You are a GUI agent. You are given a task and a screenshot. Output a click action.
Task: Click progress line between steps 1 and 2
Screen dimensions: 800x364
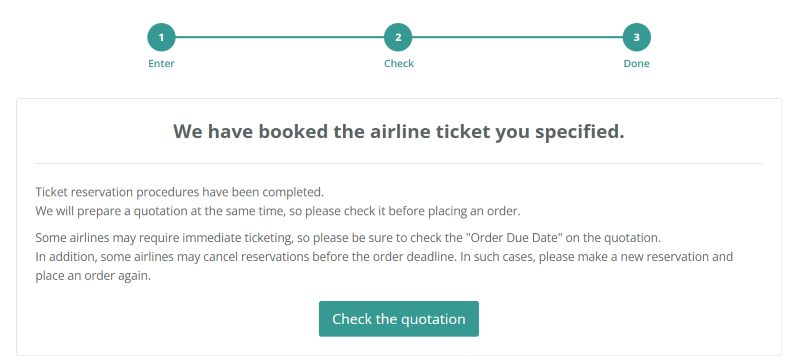(280, 37)
